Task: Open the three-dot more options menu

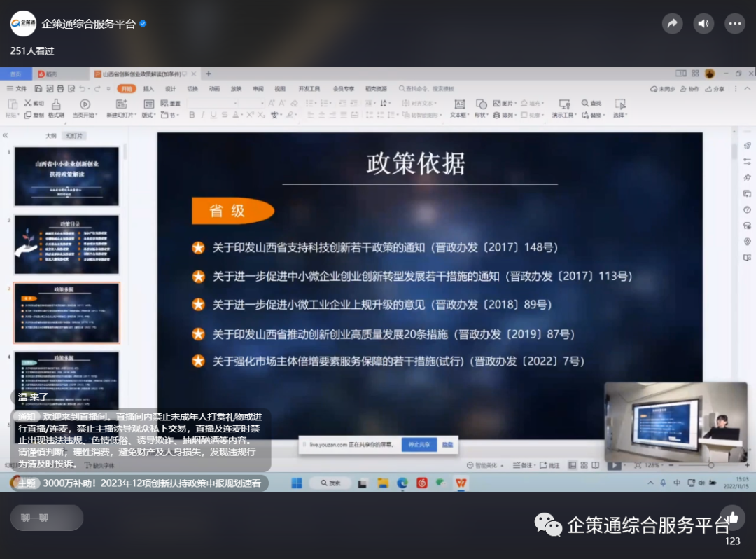Action: (x=735, y=24)
